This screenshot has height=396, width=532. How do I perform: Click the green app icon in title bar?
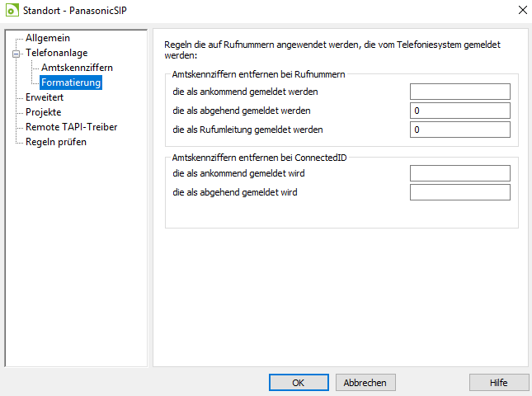[x=12, y=10]
